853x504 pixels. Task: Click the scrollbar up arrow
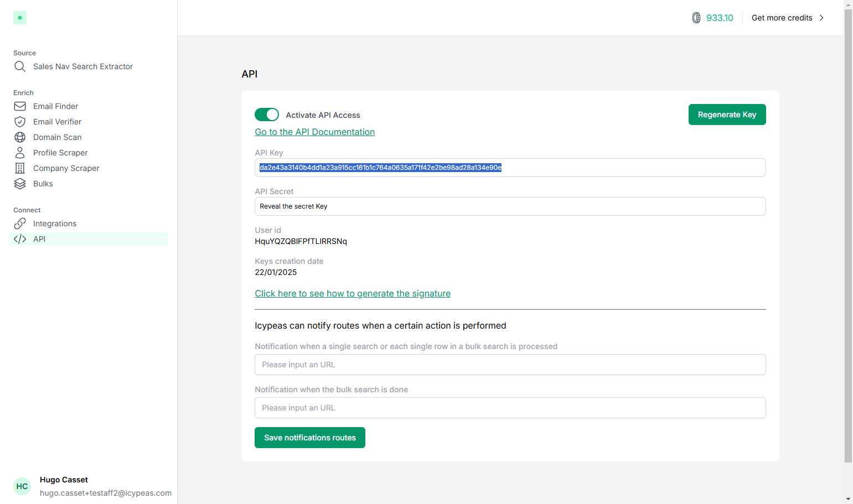click(x=848, y=4)
